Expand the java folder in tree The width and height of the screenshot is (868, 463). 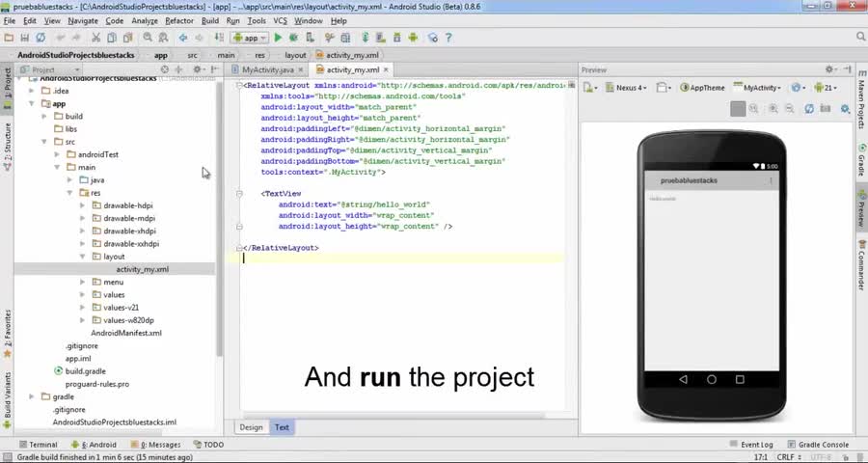69,180
